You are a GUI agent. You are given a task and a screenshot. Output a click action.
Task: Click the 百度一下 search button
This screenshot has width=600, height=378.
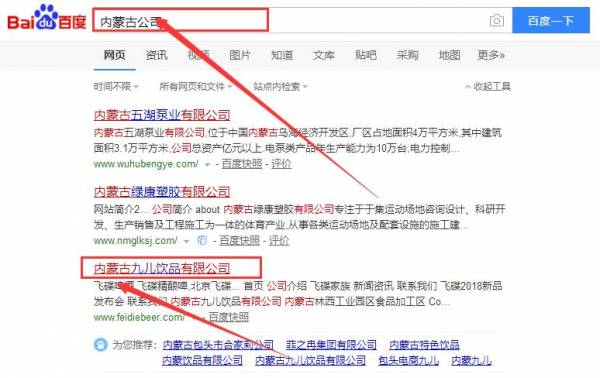click(551, 20)
